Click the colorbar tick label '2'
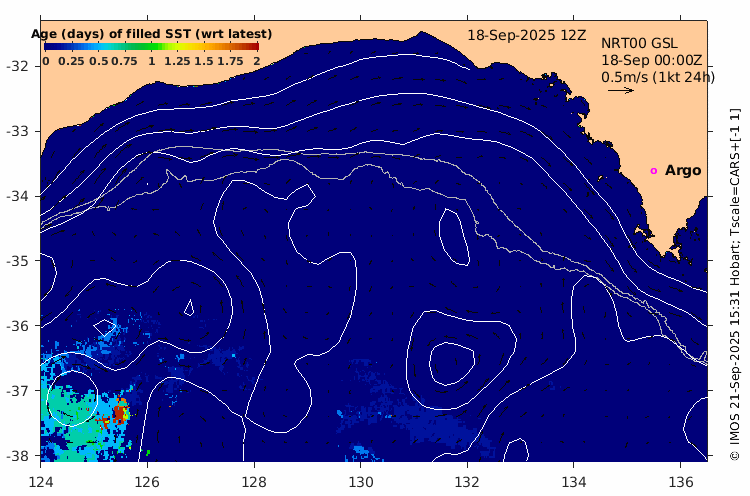This screenshot has height=496, width=750. tap(257, 61)
